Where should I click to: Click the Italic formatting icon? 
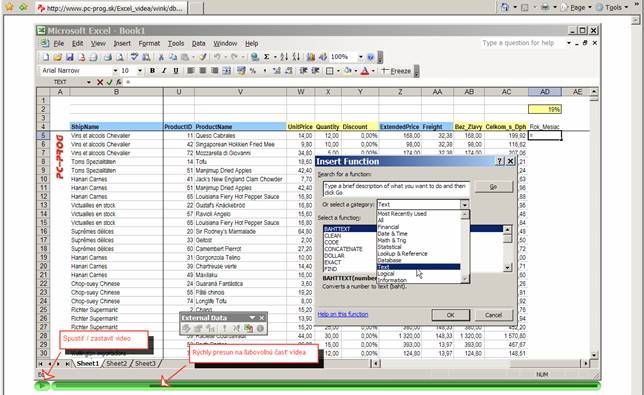tap(164, 71)
